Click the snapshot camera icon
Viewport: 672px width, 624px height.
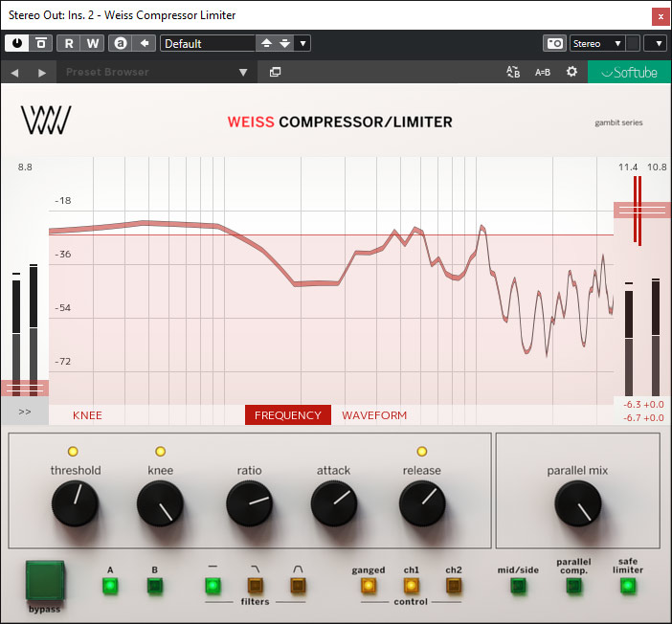(x=554, y=43)
